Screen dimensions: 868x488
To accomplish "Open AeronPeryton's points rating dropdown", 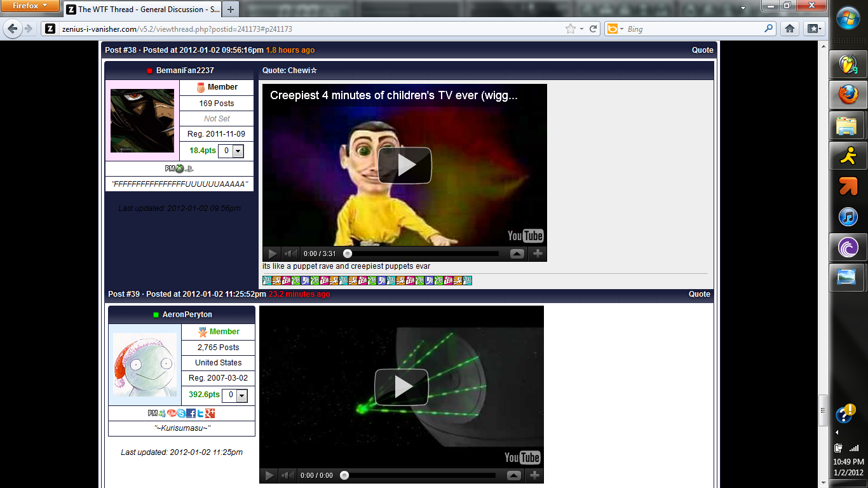I will point(234,395).
